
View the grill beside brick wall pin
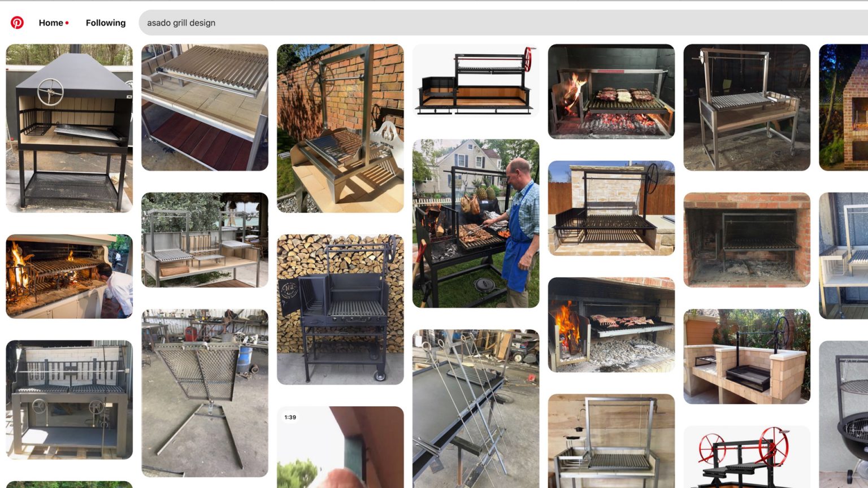tap(340, 128)
